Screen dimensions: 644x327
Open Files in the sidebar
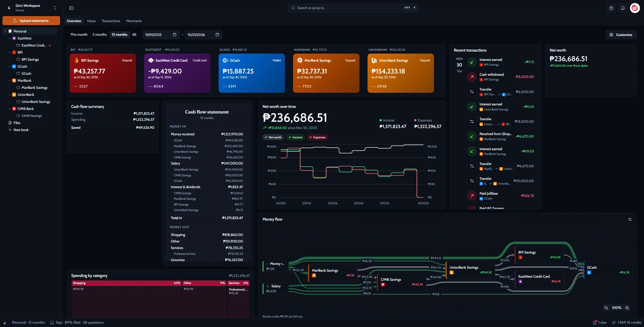point(17,123)
